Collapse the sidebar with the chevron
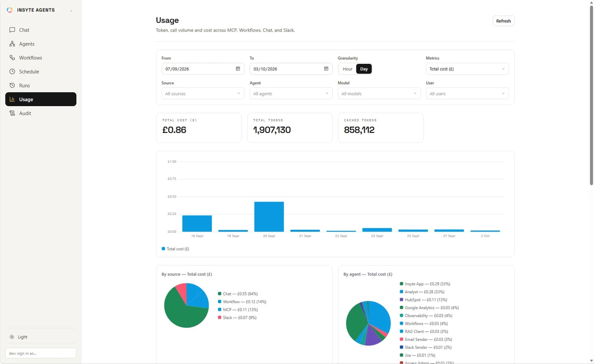 point(71,10)
